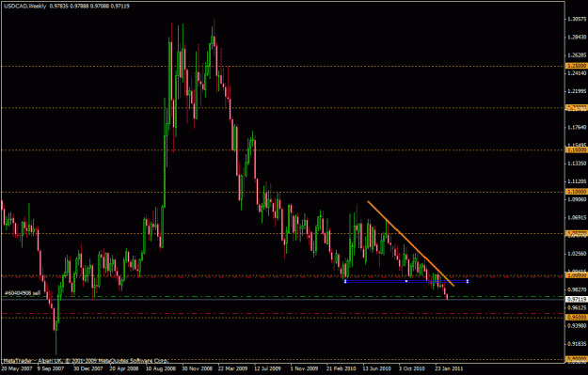Click the 13 Jun 2010 date label
The width and height of the screenshot is (588, 375).
coord(377,368)
